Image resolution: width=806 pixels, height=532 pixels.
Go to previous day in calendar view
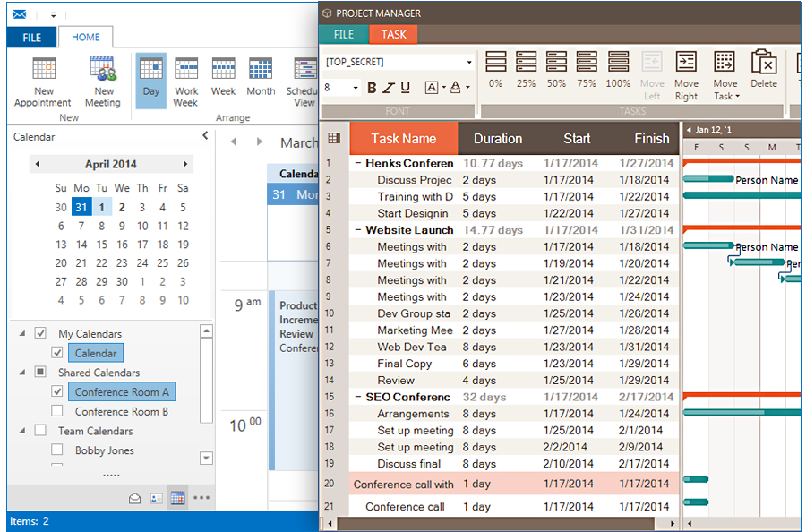(234, 142)
